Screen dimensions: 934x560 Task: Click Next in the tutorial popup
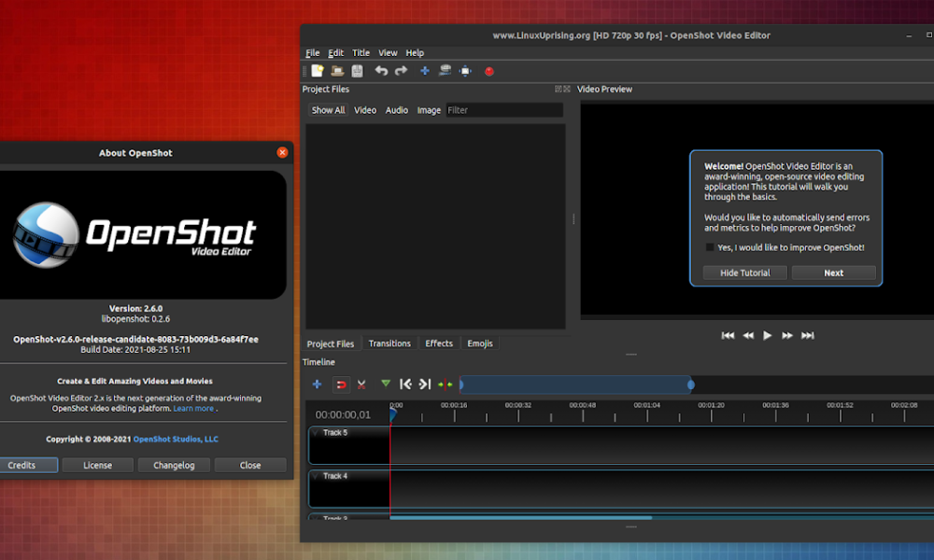coord(834,273)
